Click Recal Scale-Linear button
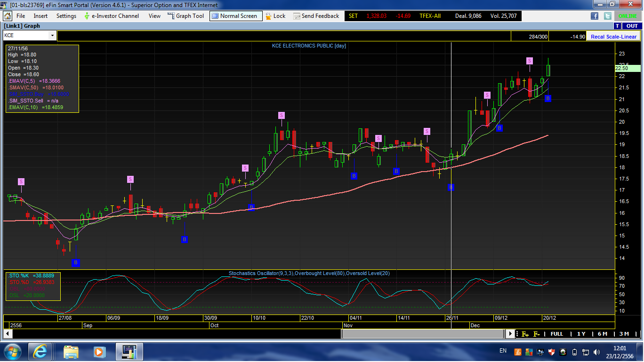This screenshot has width=644, height=362. [613, 37]
